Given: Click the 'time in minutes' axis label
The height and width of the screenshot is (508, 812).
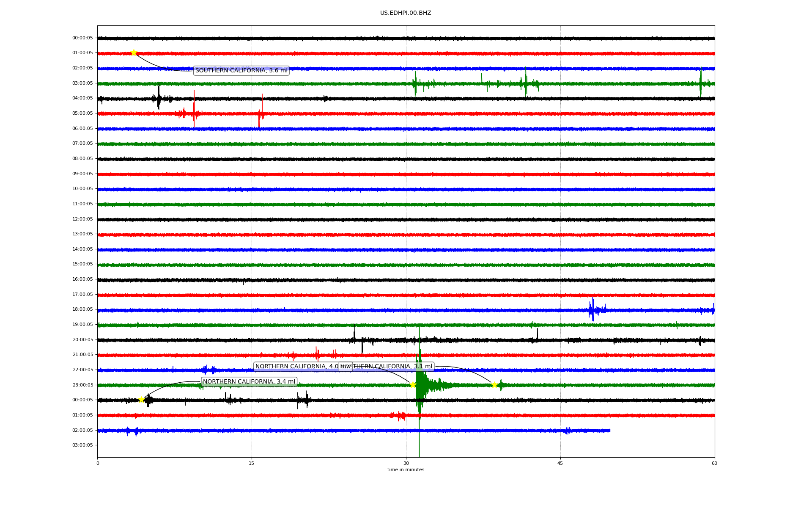Looking at the screenshot, I should [406, 470].
